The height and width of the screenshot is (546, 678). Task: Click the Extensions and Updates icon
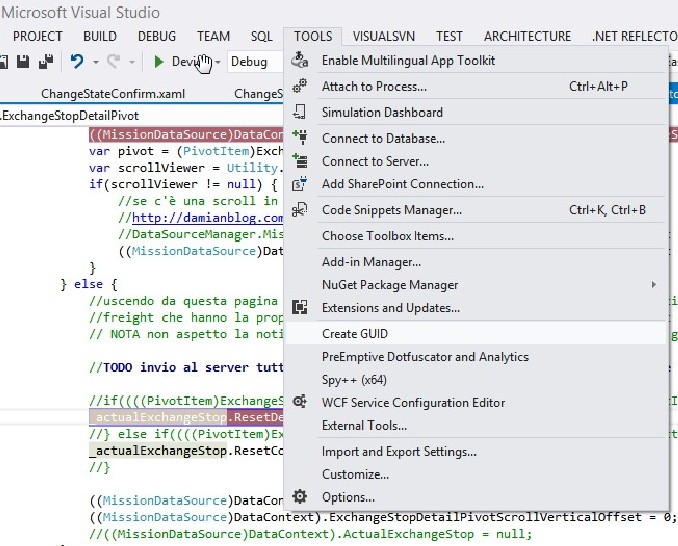tap(299, 308)
